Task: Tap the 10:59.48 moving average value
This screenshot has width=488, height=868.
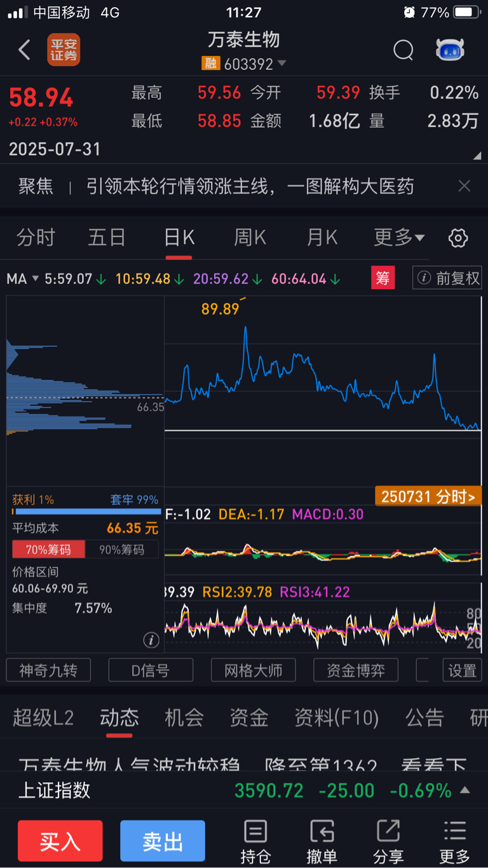Action: (x=142, y=278)
